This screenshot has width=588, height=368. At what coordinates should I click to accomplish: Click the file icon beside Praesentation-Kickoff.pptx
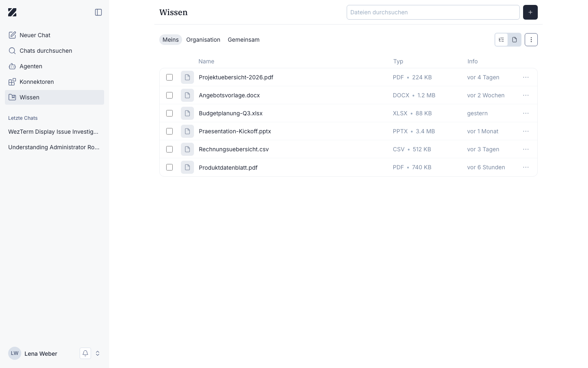pyautogui.click(x=187, y=131)
